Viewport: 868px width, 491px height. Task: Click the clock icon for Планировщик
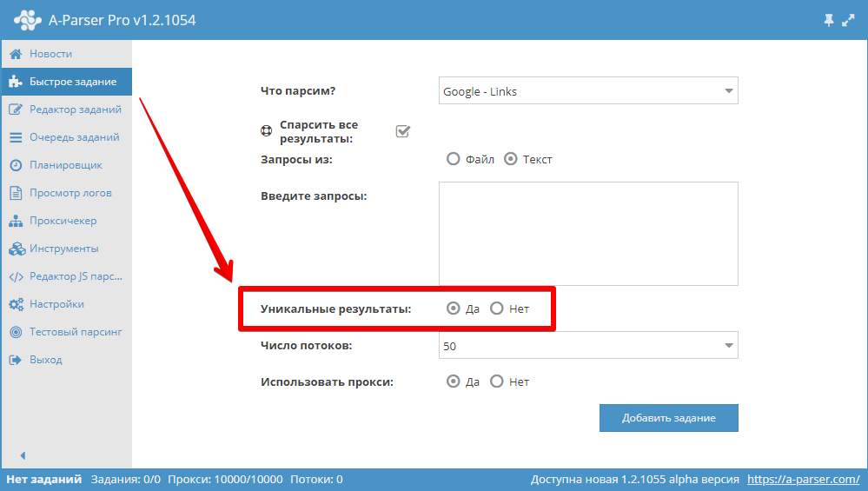16,165
